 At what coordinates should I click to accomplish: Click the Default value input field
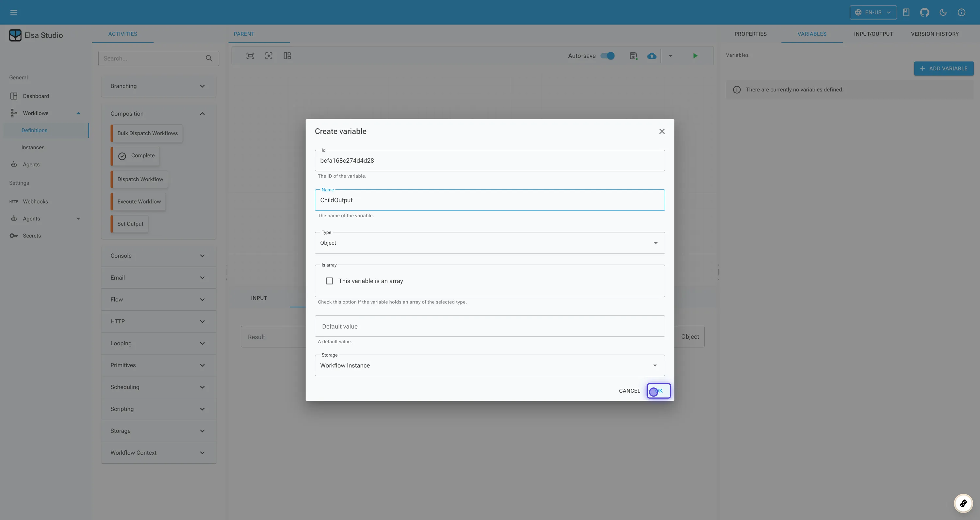pos(490,326)
